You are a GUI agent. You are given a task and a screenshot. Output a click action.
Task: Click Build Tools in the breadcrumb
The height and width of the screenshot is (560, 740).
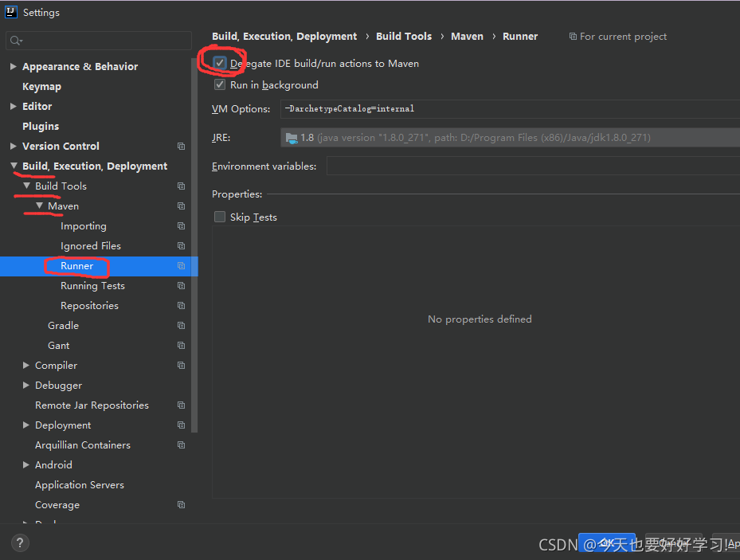pos(404,37)
